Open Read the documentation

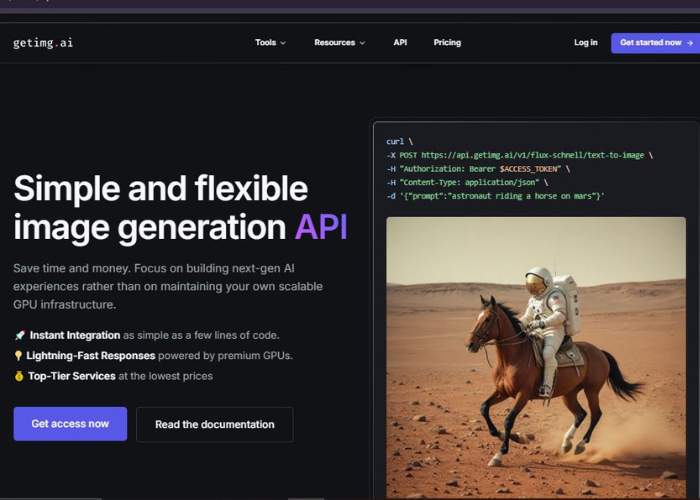point(215,424)
